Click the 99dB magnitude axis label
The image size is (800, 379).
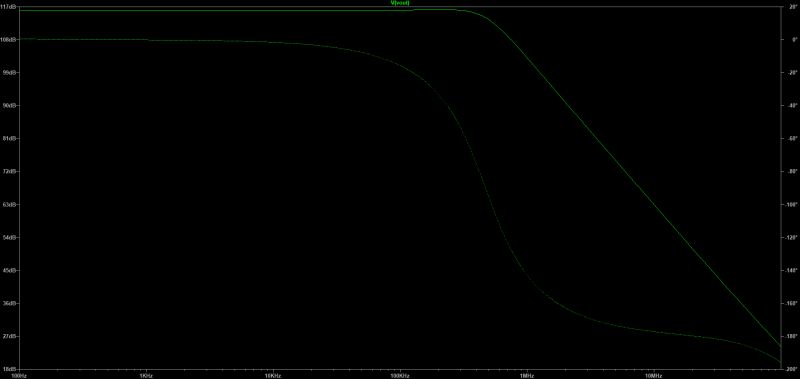pyautogui.click(x=10, y=72)
